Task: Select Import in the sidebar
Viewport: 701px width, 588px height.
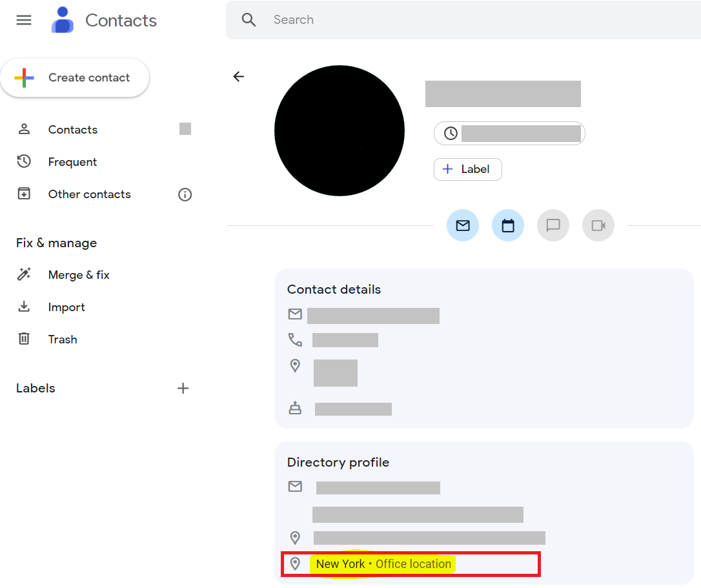Action: 66,307
